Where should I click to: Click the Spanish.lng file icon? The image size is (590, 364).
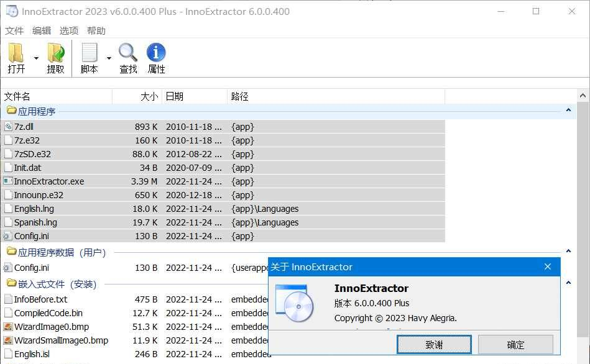(8, 222)
